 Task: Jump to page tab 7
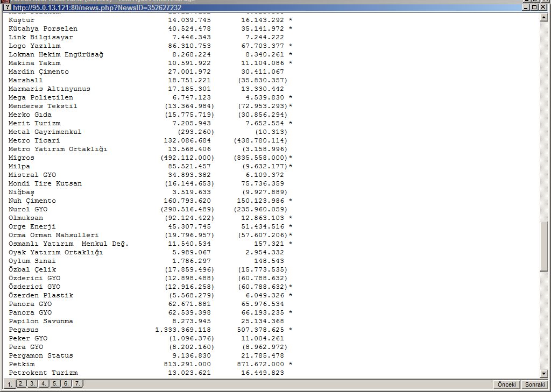point(77,383)
